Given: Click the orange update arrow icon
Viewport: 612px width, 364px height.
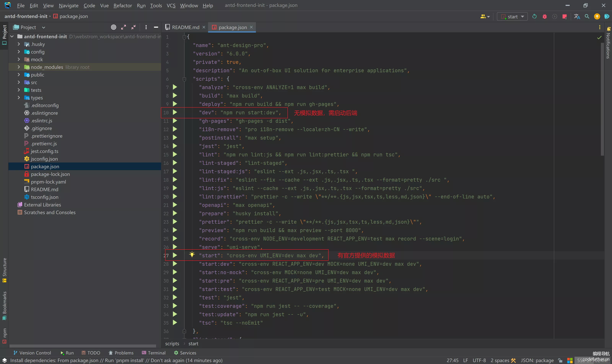Looking at the screenshot, I should coord(597,16).
